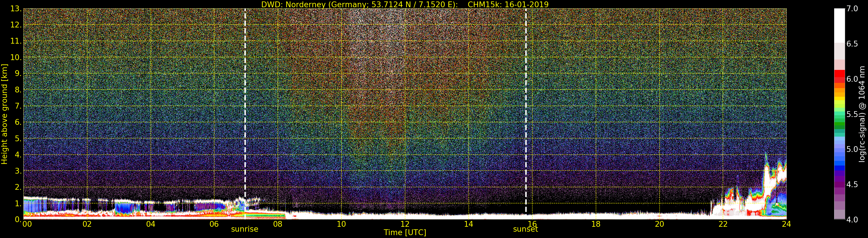Click the x-axis tick label '10'
The height and width of the screenshot is (238, 868).
[x=341, y=224]
